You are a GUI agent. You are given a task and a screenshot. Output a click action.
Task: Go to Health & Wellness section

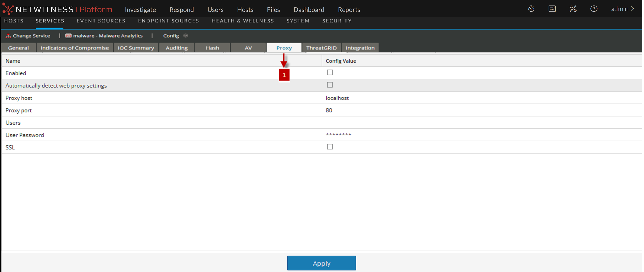click(243, 21)
